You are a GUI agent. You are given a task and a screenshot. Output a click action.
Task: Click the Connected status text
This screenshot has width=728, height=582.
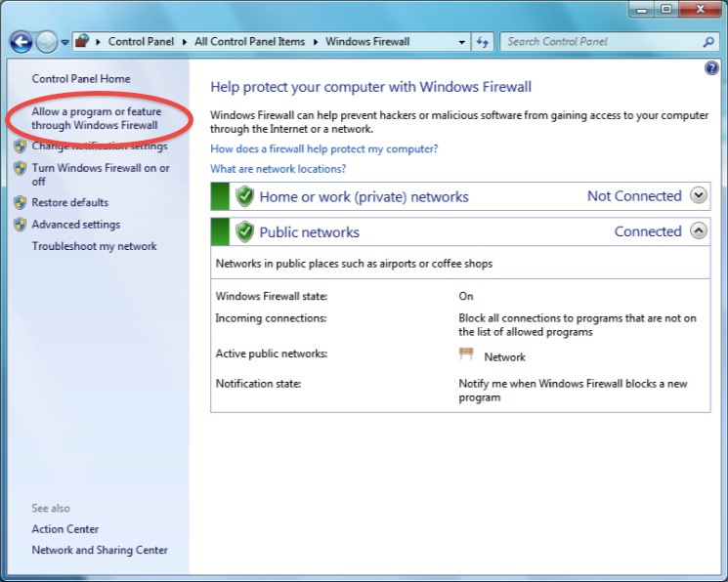click(648, 231)
